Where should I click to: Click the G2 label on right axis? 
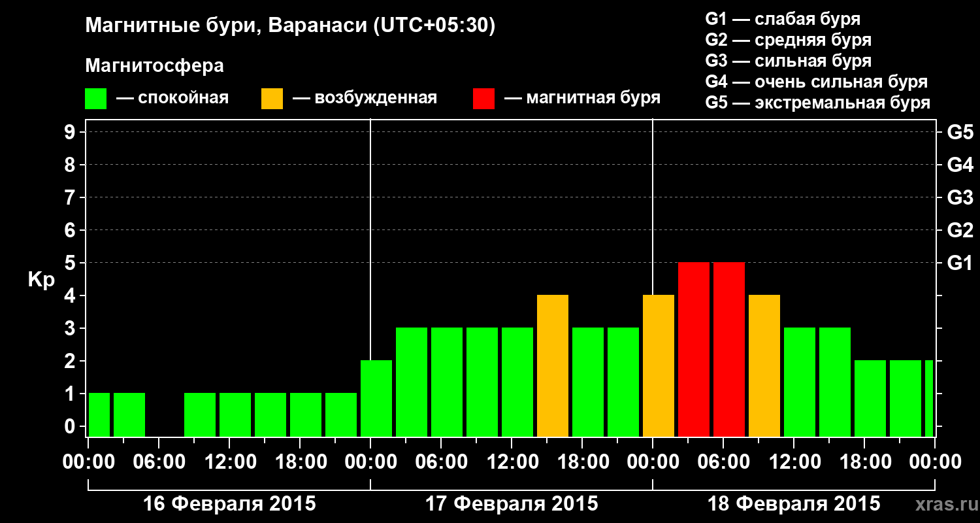(x=960, y=230)
